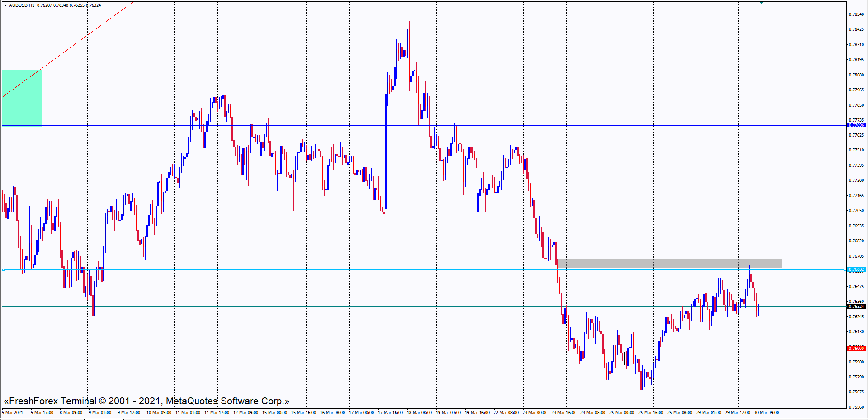868x420 pixels.
Task: Click the blue 0.77696 price label
Action: (856, 125)
